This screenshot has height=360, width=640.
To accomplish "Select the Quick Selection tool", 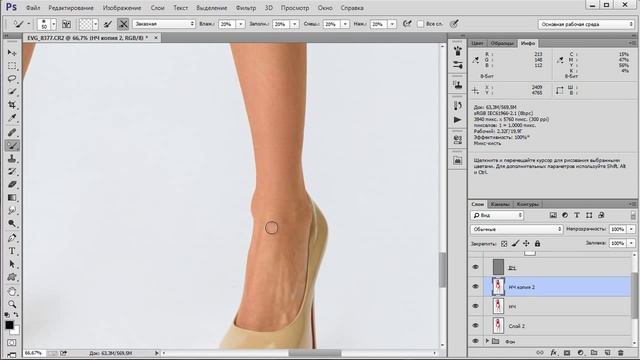I will click(12, 91).
